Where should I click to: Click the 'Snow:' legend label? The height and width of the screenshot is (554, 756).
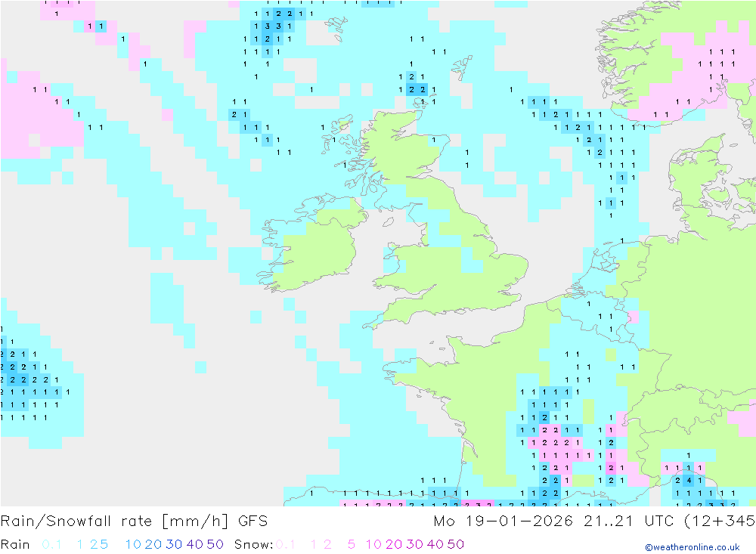[x=253, y=544]
